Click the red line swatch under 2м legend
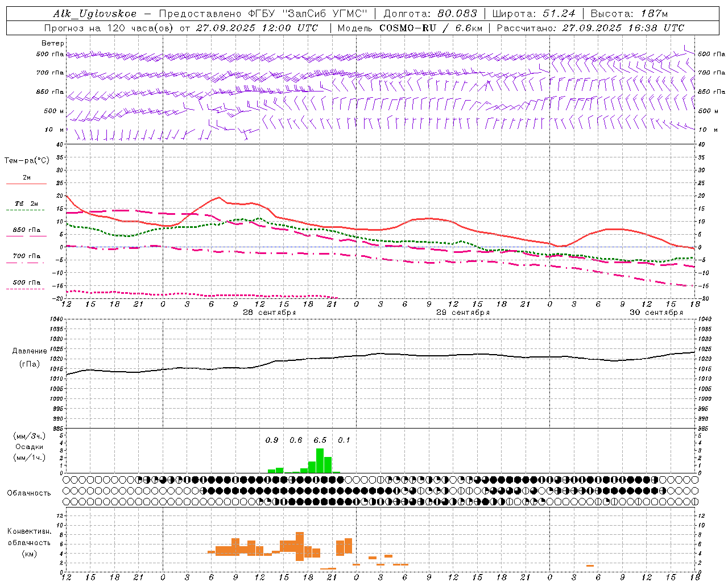Viewport: 728px width, 582px height. (26, 184)
